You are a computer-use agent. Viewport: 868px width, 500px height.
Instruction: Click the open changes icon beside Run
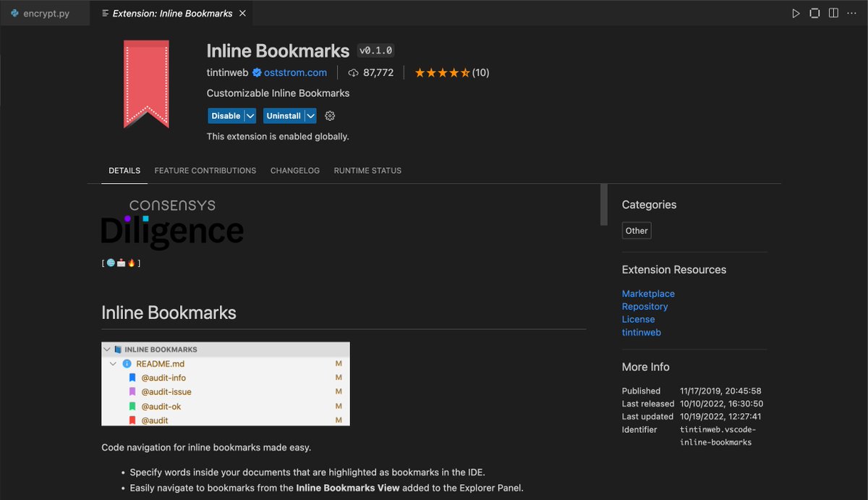coord(814,13)
